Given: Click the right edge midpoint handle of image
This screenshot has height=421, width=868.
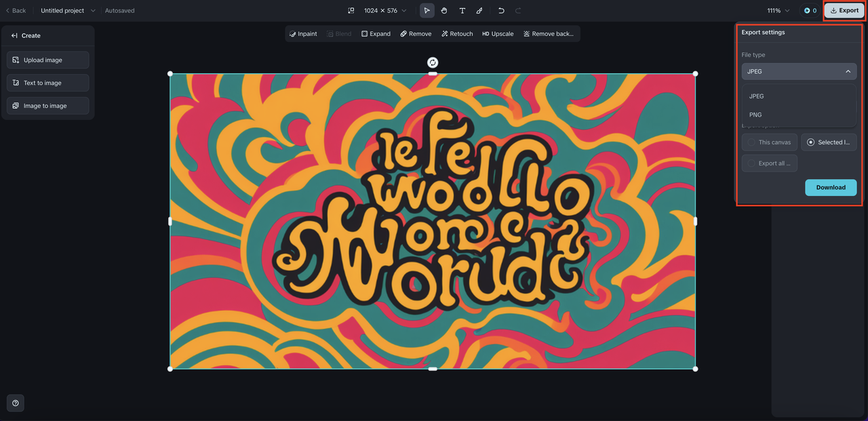Looking at the screenshot, I should click(696, 221).
